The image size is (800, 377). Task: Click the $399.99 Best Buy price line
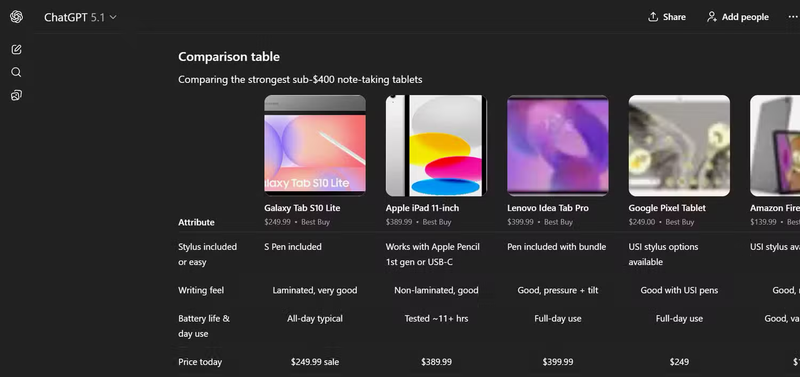(539, 222)
